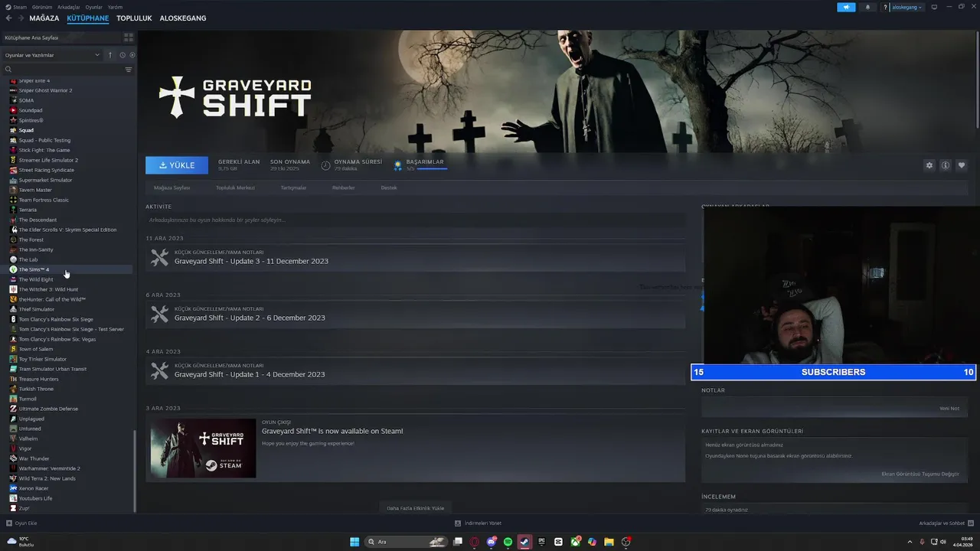Click the activity comment input box
Viewport: 980px width, 551px height.
416,220
